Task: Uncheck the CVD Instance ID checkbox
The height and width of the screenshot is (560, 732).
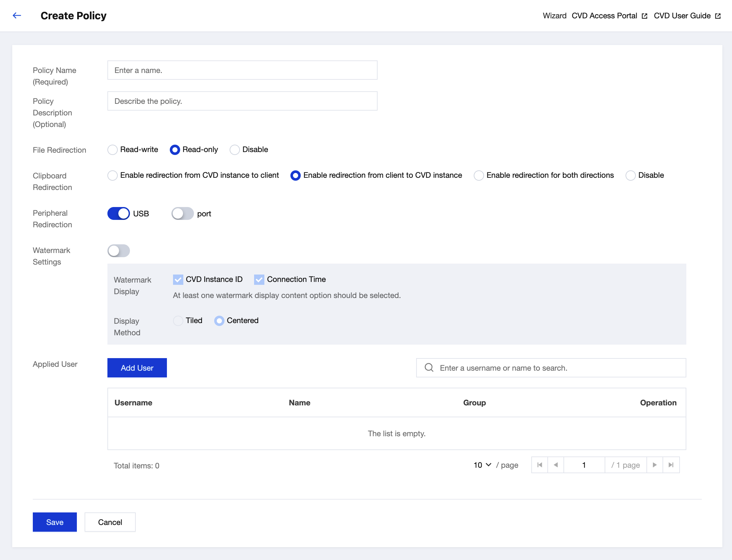Action: tap(178, 279)
